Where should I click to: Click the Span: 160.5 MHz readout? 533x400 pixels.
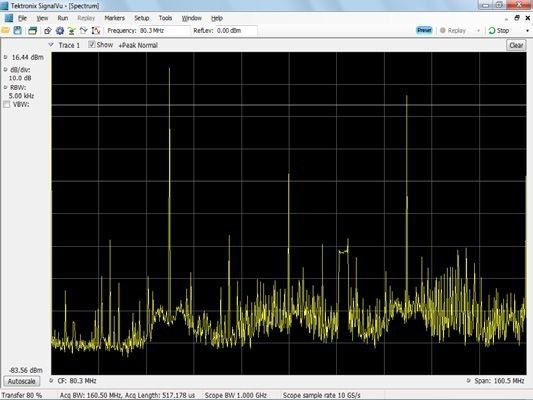click(499, 381)
